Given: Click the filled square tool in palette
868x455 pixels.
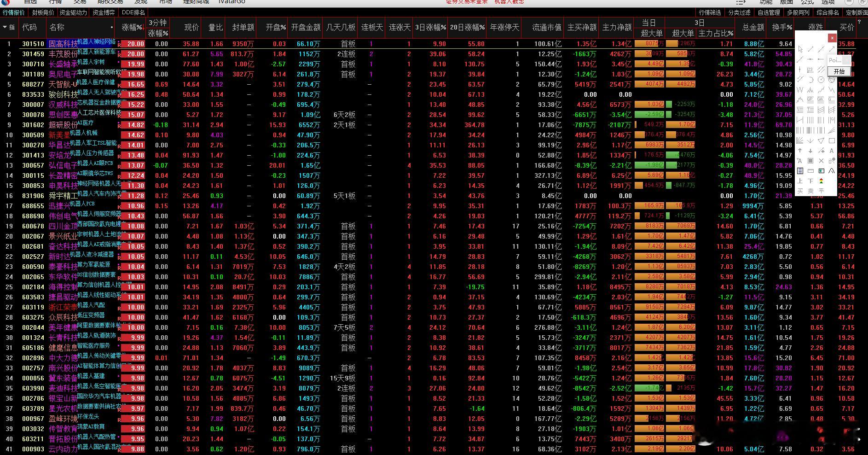Looking at the screenshot, I should click(x=810, y=160).
